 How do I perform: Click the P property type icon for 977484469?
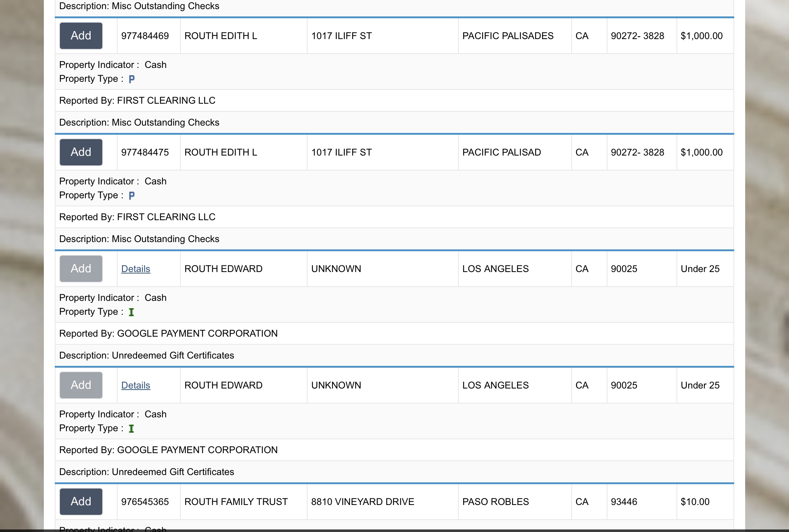[132, 79]
